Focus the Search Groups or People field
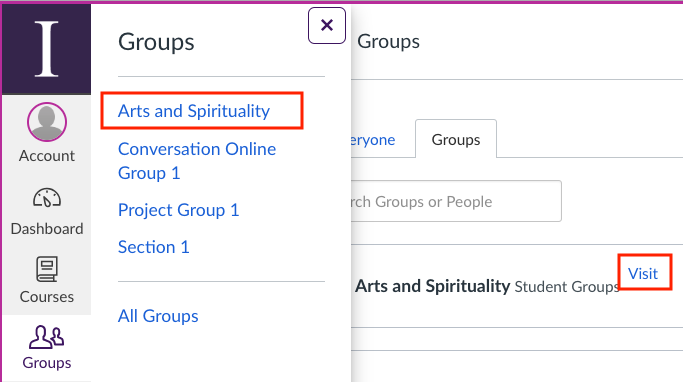This screenshot has height=382, width=683. tap(456, 201)
